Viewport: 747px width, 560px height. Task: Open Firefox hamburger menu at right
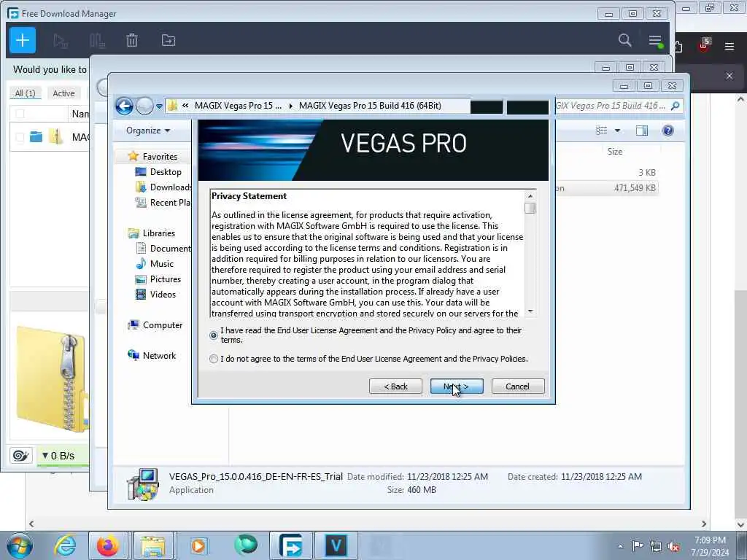pos(729,46)
